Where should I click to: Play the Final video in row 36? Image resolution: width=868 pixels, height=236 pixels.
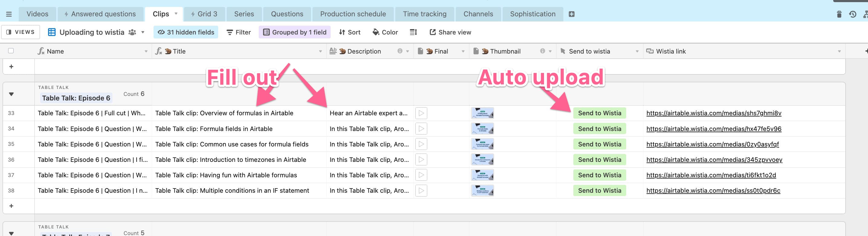tap(421, 160)
